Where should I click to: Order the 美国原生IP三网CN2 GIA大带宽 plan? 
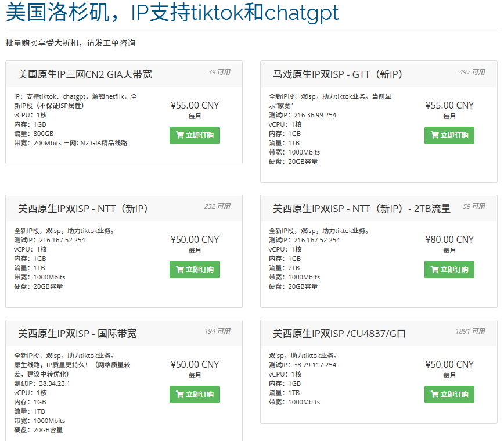[x=195, y=135]
